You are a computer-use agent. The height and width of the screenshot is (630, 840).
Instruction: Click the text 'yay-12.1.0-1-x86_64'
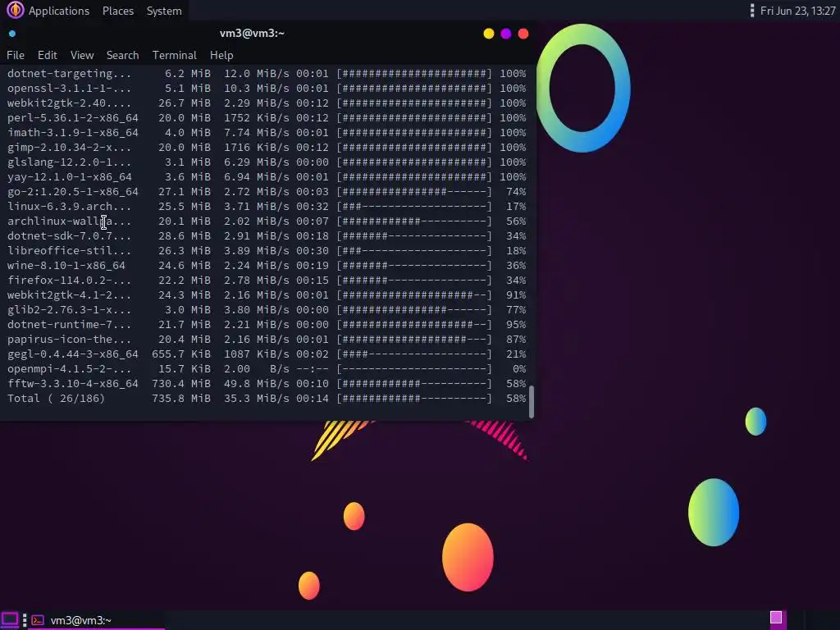pyautogui.click(x=69, y=177)
